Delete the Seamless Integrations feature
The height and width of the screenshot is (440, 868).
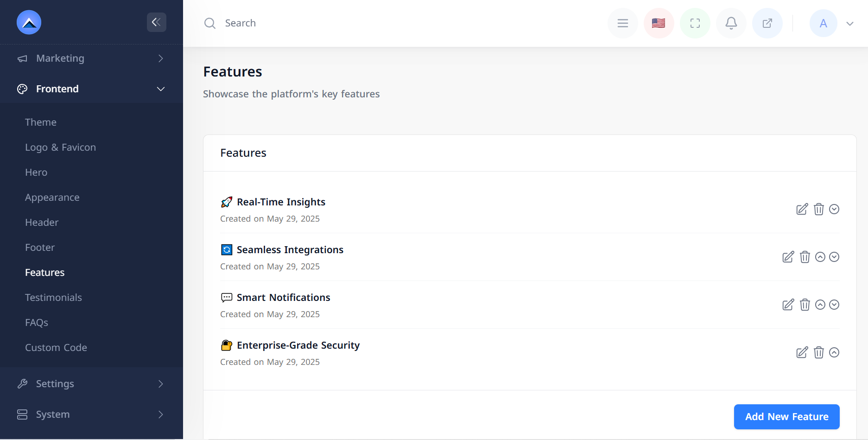(x=805, y=257)
